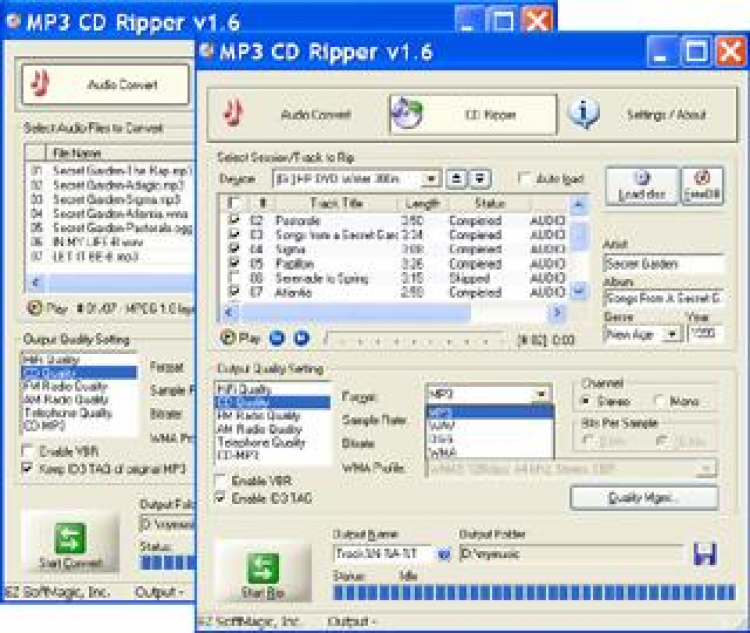The height and width of the screenshot is (633, 750).
Task: Toggle Keep ID3 TAG of original MP3 checkbox
Action: click(x=27, y=468)
